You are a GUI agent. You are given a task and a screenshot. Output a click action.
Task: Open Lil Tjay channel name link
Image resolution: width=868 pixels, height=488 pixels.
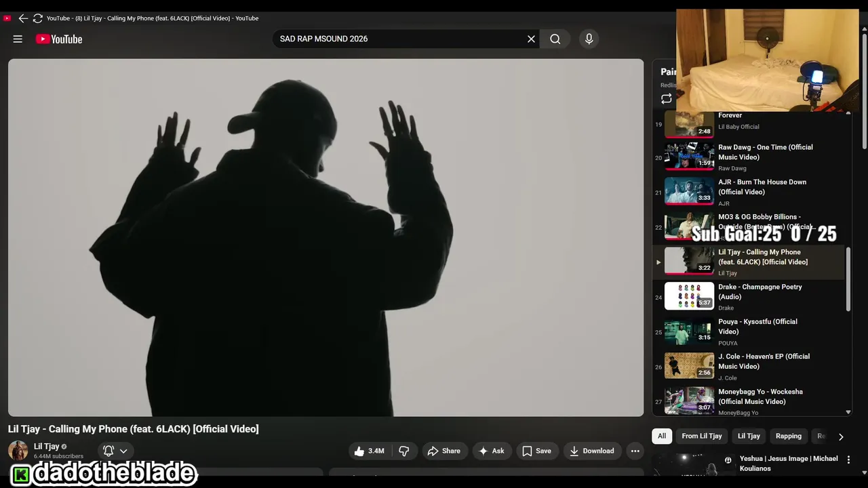point(47,447)
